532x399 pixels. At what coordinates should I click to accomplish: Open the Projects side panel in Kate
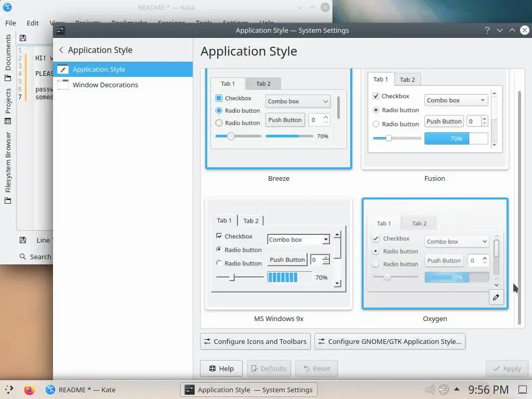point(8,106)
